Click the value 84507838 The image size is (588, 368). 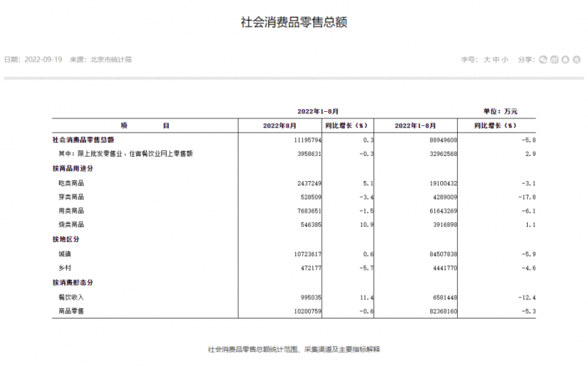point(443,254)
